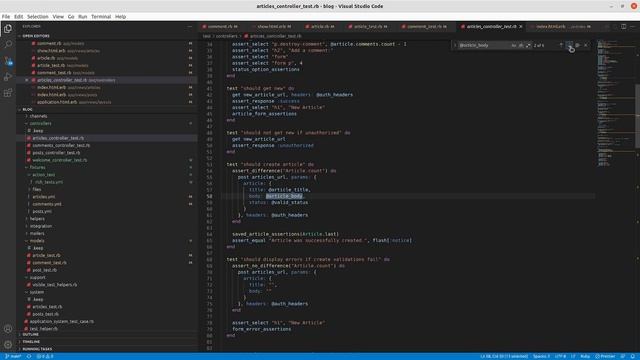640x360 pixels.
Task: Go to previous match in find widget
Action: 561,45
